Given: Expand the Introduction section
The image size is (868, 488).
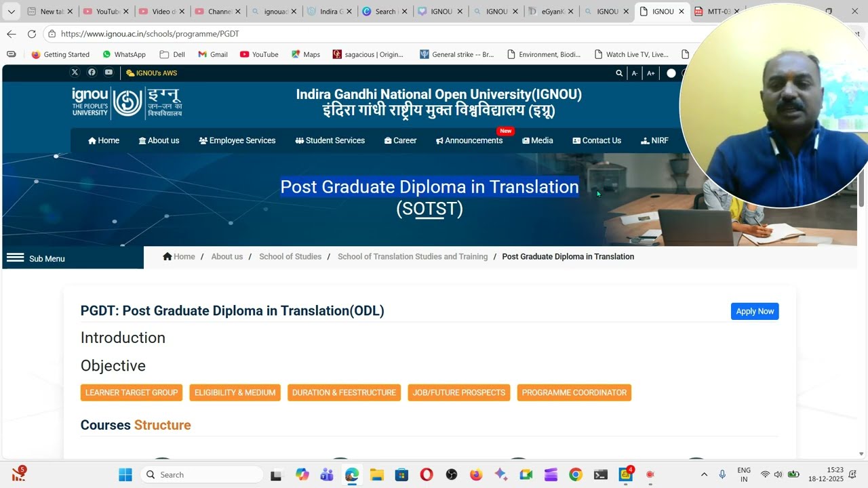Looking at the screenshot, I should [x=123, y=338].
